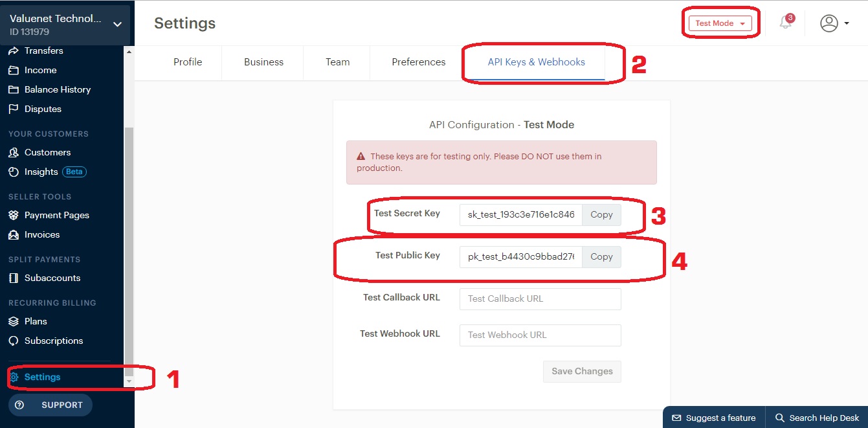
Task: Open Invoices from the seller tools
Action: [x=40, y=234]
